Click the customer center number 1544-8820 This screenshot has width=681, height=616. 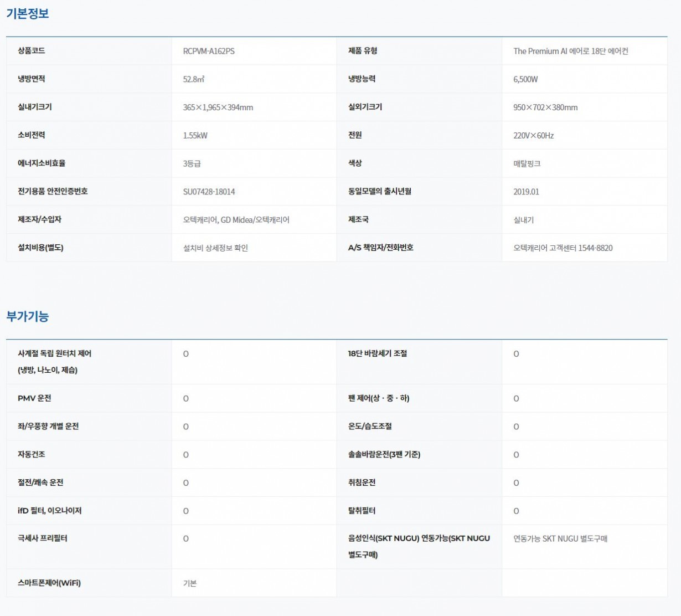595,248
